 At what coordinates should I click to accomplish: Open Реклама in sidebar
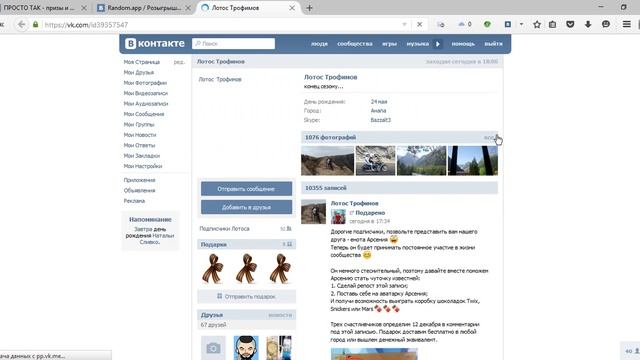pyautogui.click(x=134, y=201)
